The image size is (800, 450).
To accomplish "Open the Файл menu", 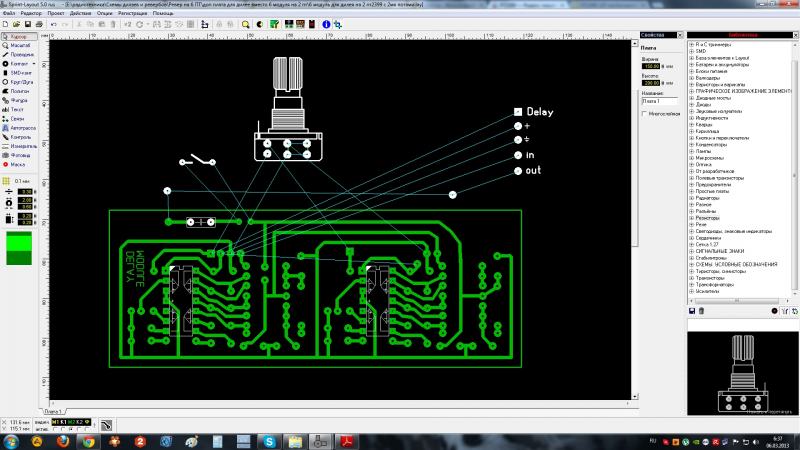I will tap(9, 12).
